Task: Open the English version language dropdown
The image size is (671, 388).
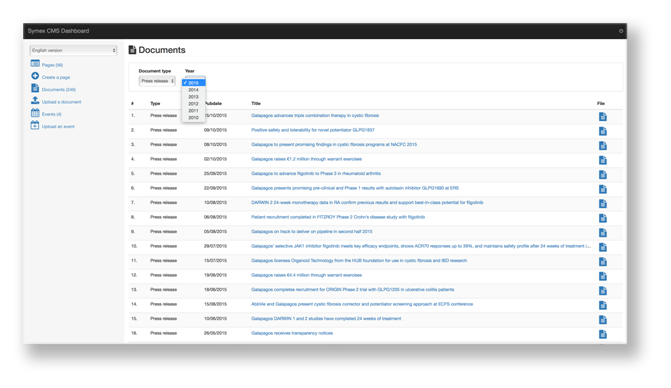Action: pos(73,50)
